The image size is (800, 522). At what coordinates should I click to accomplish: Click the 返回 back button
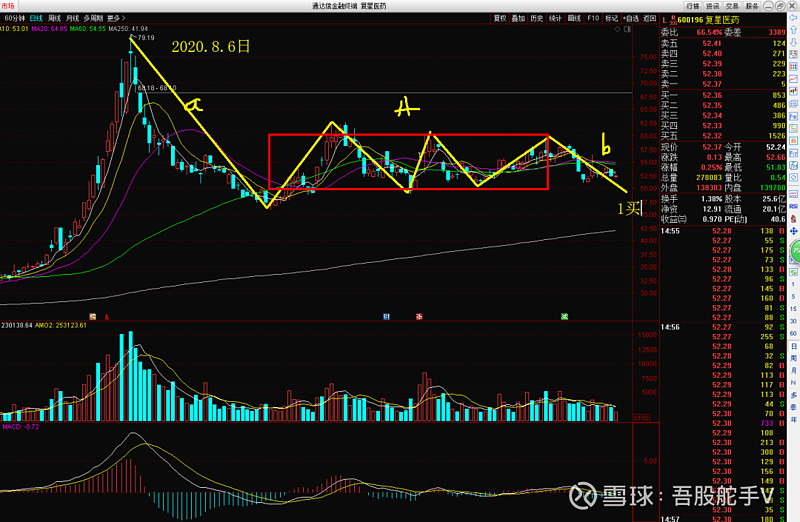tap(649, 18)
